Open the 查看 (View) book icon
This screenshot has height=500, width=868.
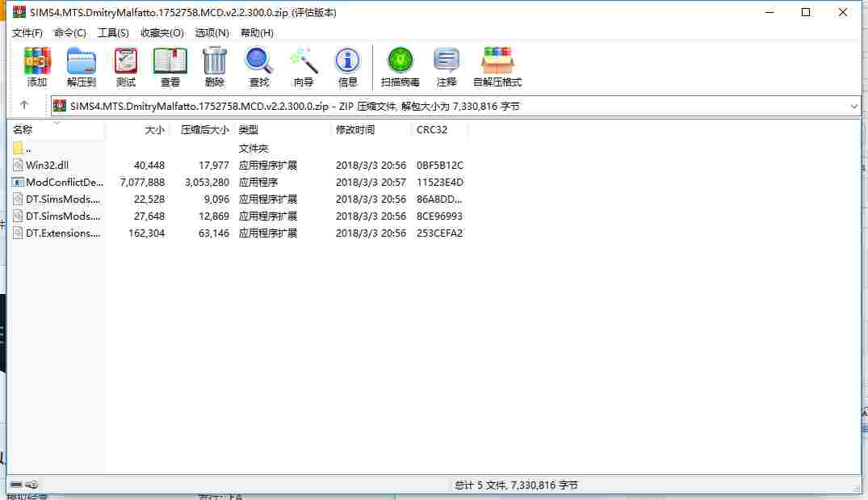coord(170,66)
